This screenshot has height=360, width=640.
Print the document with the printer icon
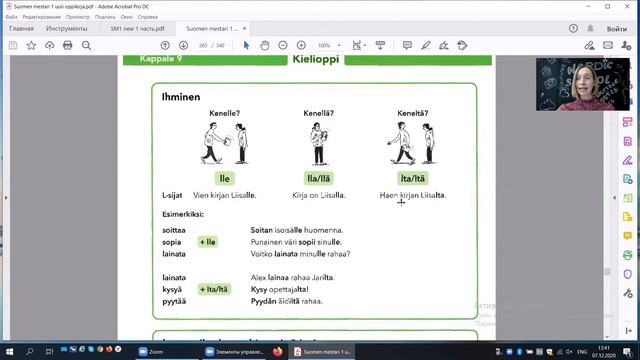click(x=68, y=45)
